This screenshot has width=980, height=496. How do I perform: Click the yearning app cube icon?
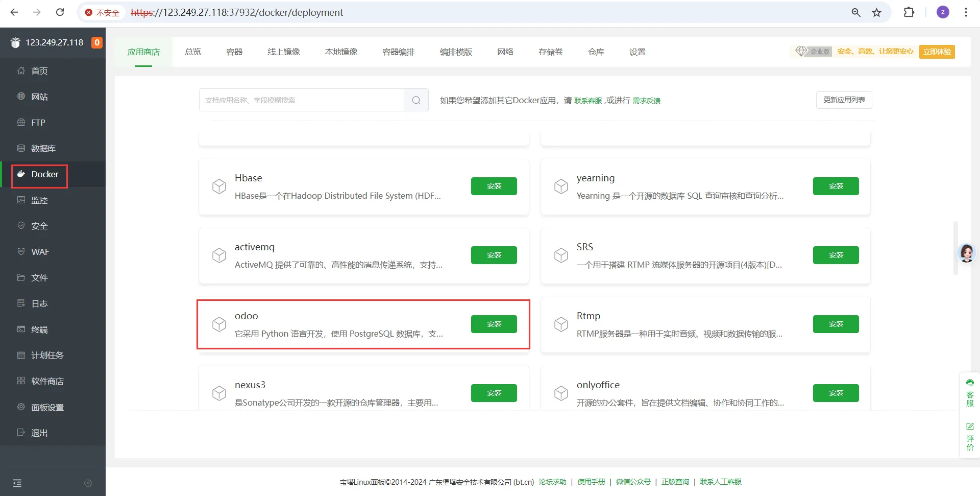click(x=561, y=186)
